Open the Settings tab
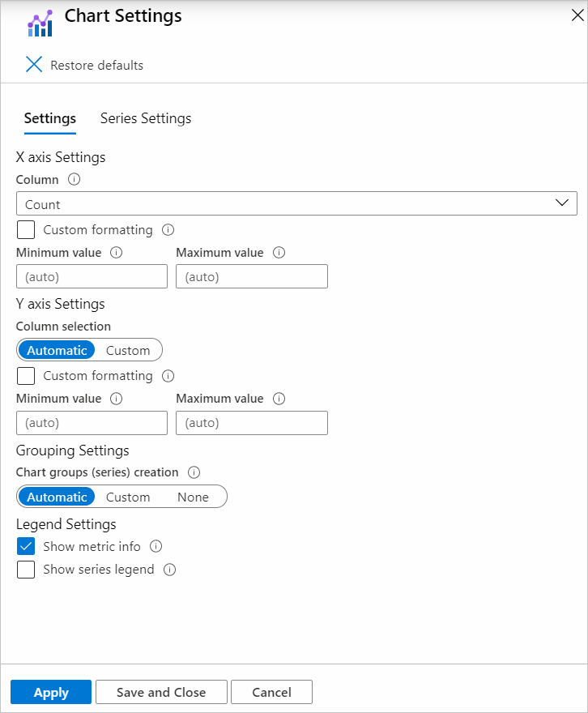This screenshot has width=588, height=713. tap(50, 118)
